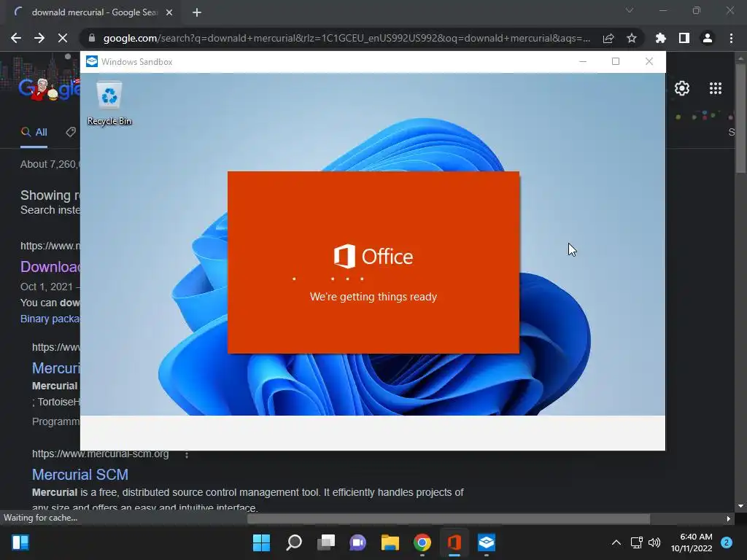Click the Chrome back arrow
Viewport: 747px width, 560px height.
(x=16, y=38)
